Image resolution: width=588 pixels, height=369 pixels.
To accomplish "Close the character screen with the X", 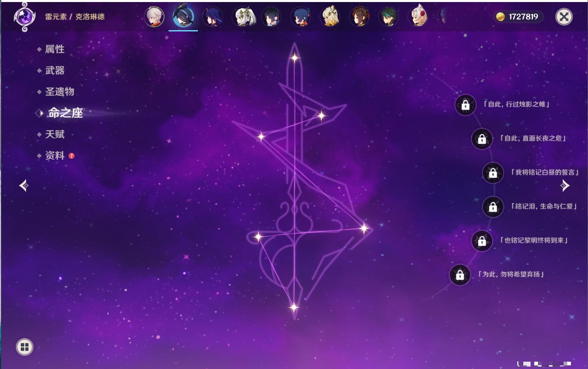I will (x=564, y=17).
